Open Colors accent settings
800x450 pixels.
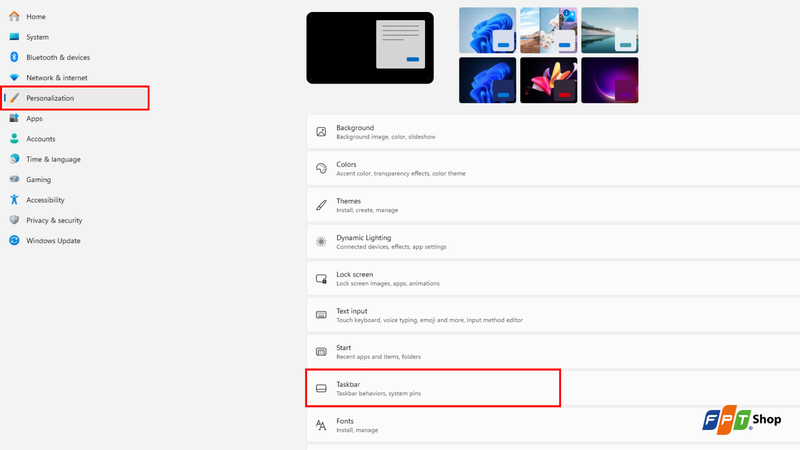[x=553, y=168]
